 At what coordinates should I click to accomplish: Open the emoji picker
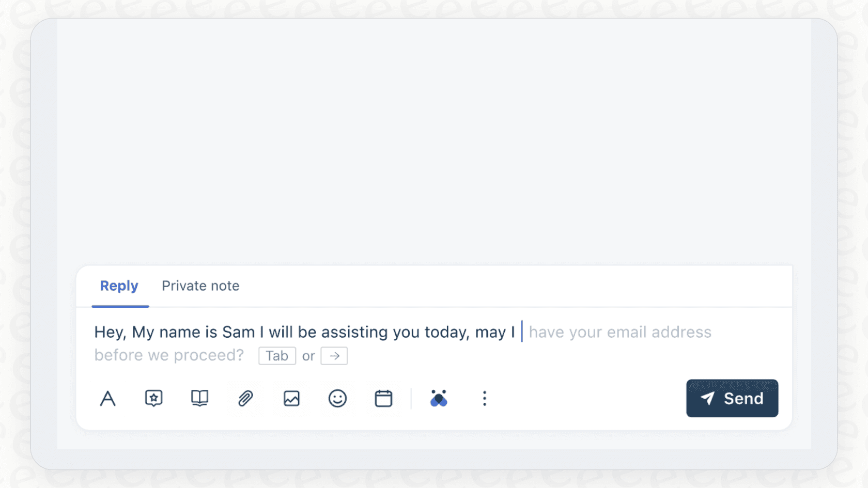click(x=337, y=398)
